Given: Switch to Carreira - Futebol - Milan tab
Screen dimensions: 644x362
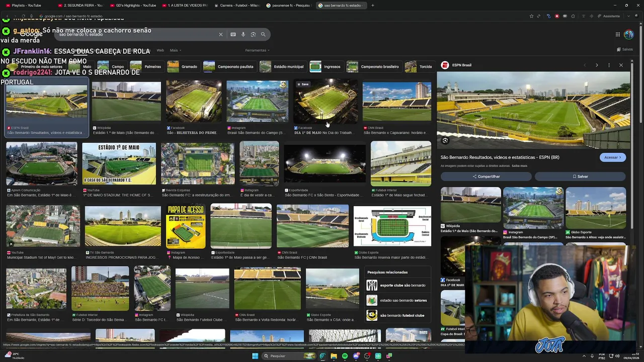Looking at the screenshot, I should click(236, 5).
